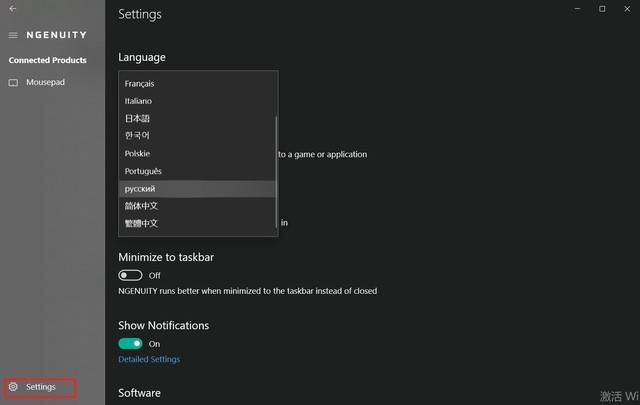
Task: Click the Language section heading
Action: 142,57
